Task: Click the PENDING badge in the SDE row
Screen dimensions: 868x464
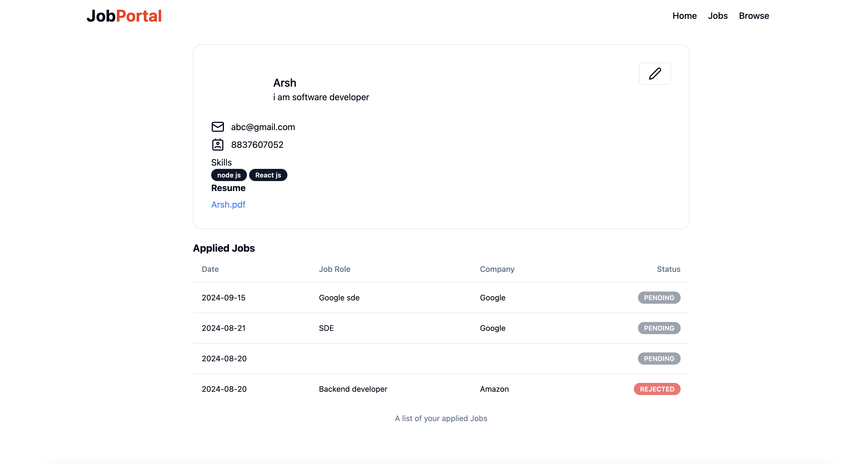Action: (x=659, y=328)
